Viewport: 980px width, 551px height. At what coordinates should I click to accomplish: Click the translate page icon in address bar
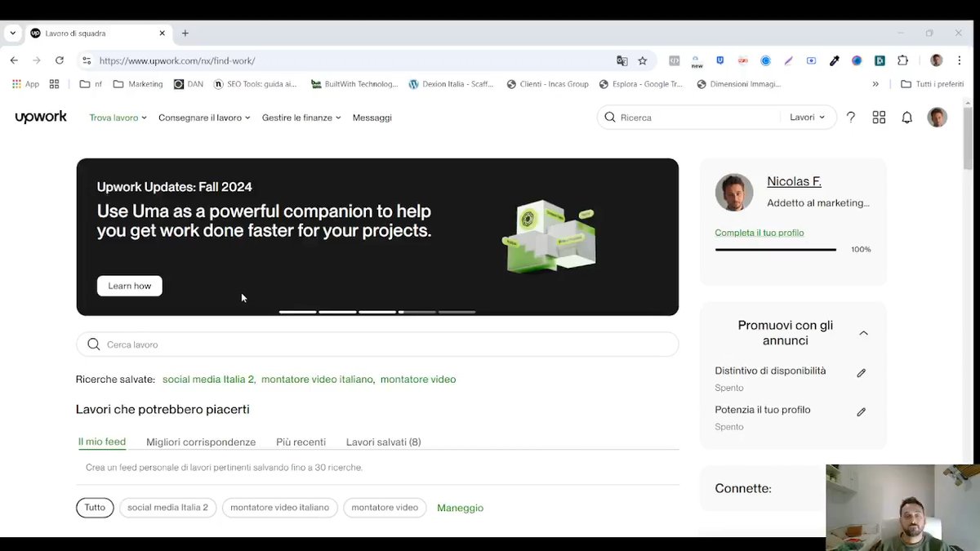622,60
